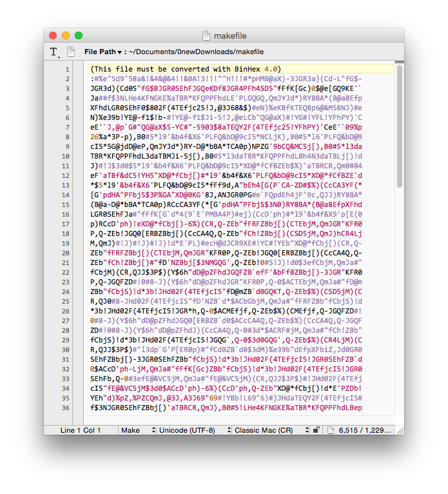Expand the File Path dropdown
The image size is (448, 494).
tap(101, 52)
